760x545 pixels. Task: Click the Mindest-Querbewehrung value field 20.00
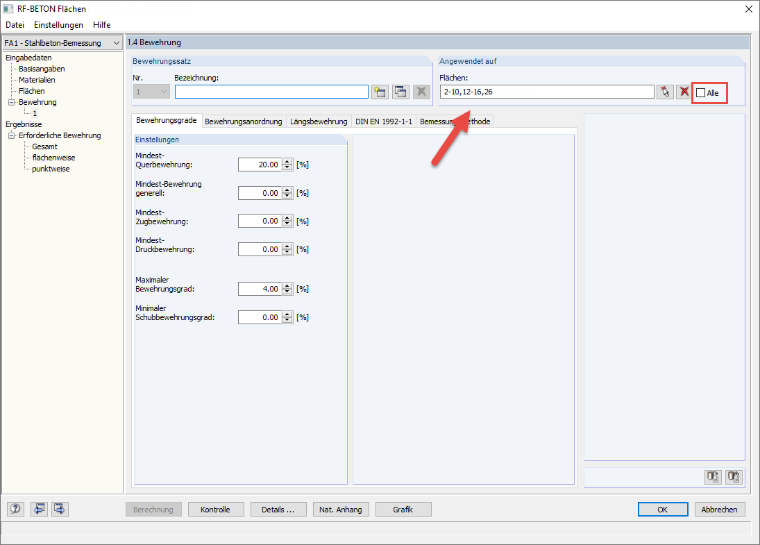[260, 165]
